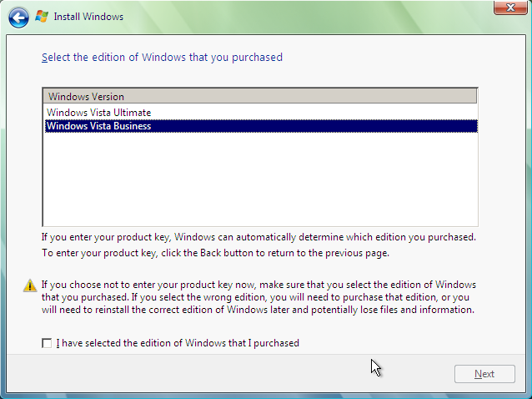Viewport: 532px width, 399px height.
Task: Click the "Install Windows" title text
Action: click(88, 17)
